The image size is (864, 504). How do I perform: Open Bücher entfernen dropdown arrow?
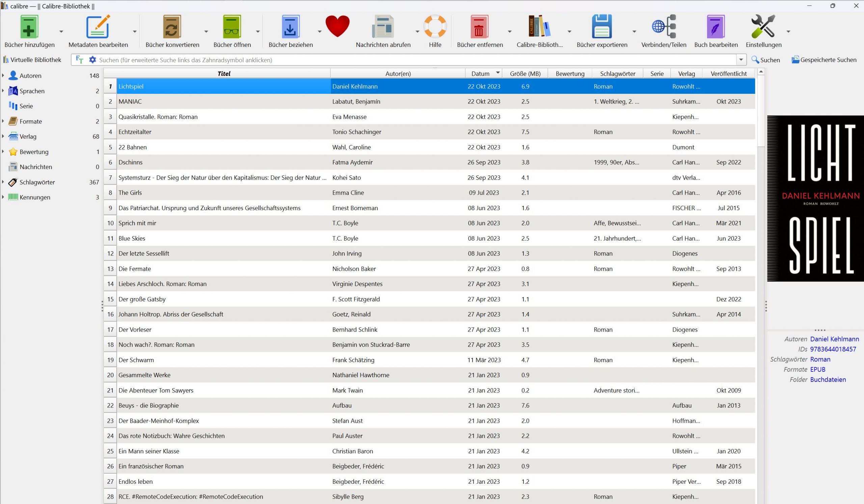click(510, 31)
